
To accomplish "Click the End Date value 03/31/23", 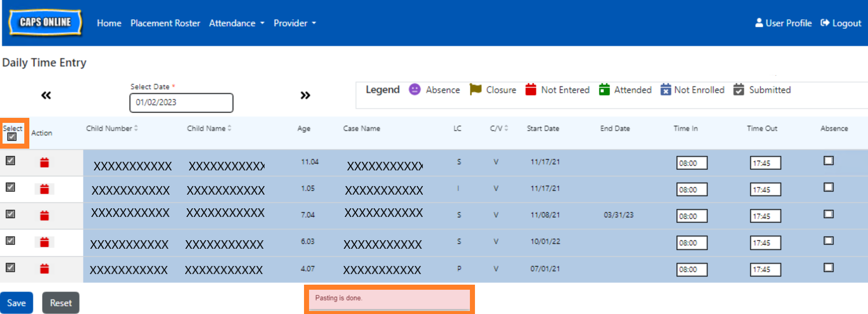I will 619,215.
